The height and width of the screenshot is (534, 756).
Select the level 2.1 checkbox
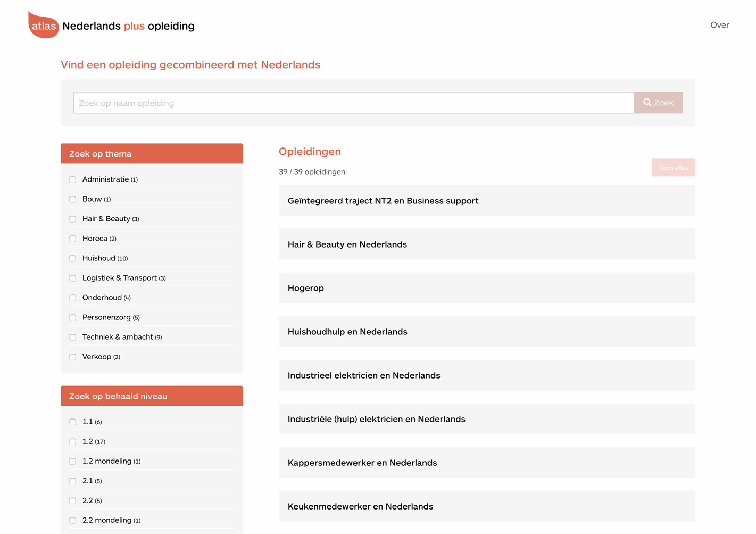[72, 481]
